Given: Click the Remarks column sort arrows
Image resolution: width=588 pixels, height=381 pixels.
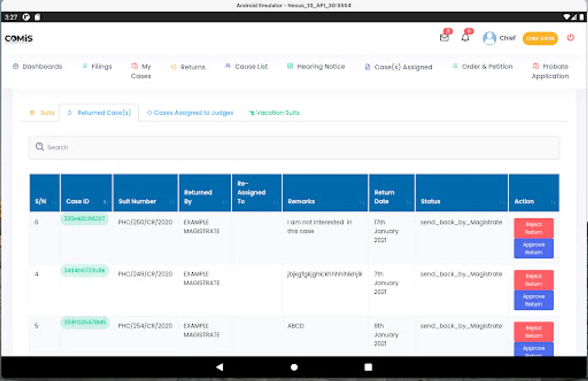Looking at the screenshot, I should tap(362, 202).
